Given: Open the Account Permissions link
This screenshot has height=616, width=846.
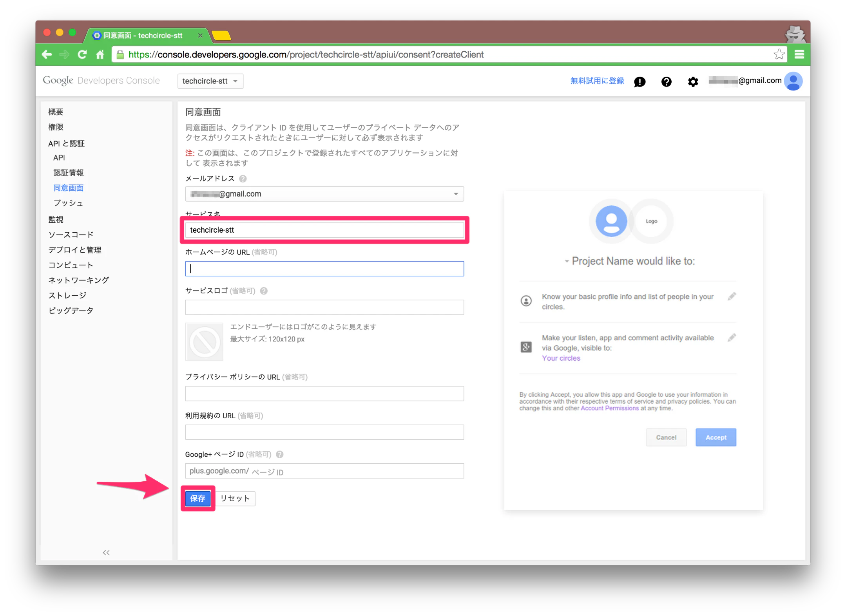Looking at the screenshot, I should click(610, 408).
